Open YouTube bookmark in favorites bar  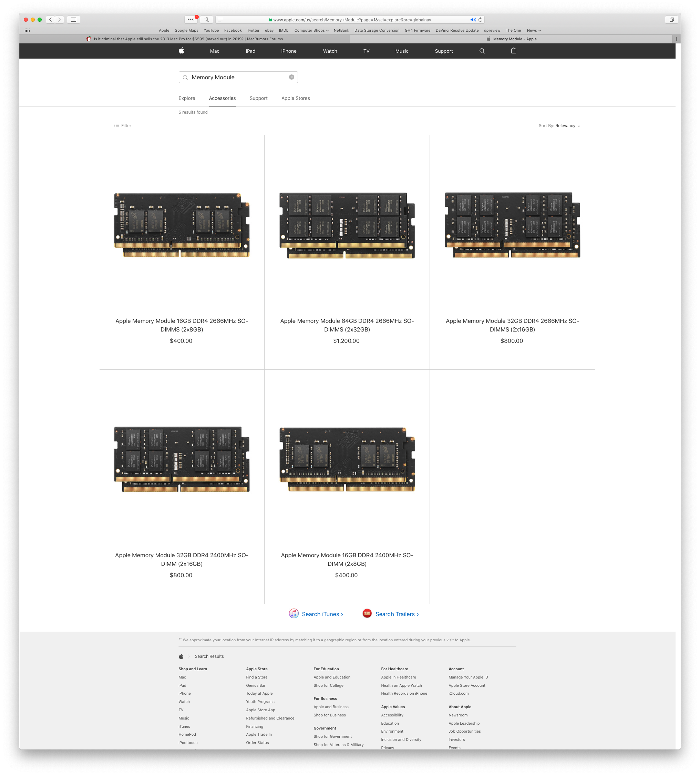[x=211, y=30]
